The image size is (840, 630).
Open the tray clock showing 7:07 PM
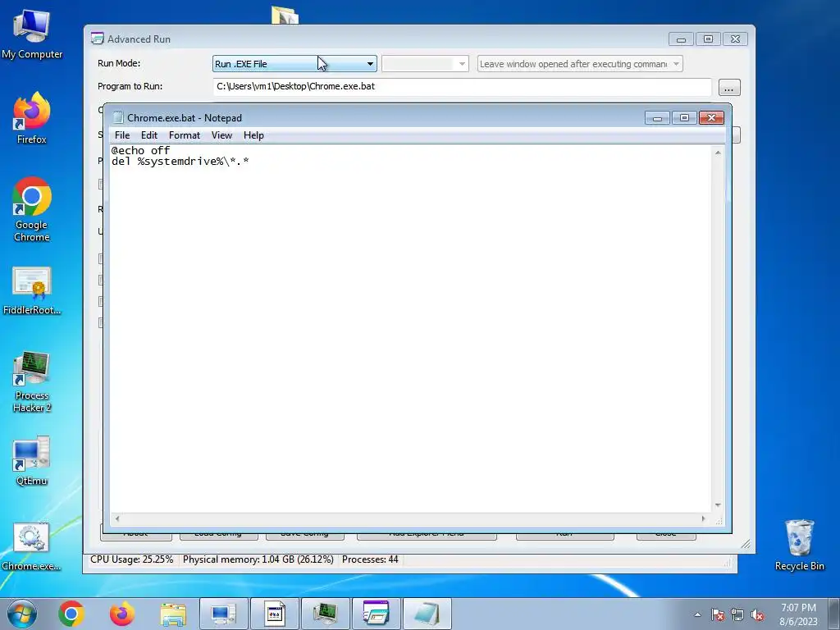point(798,614)
